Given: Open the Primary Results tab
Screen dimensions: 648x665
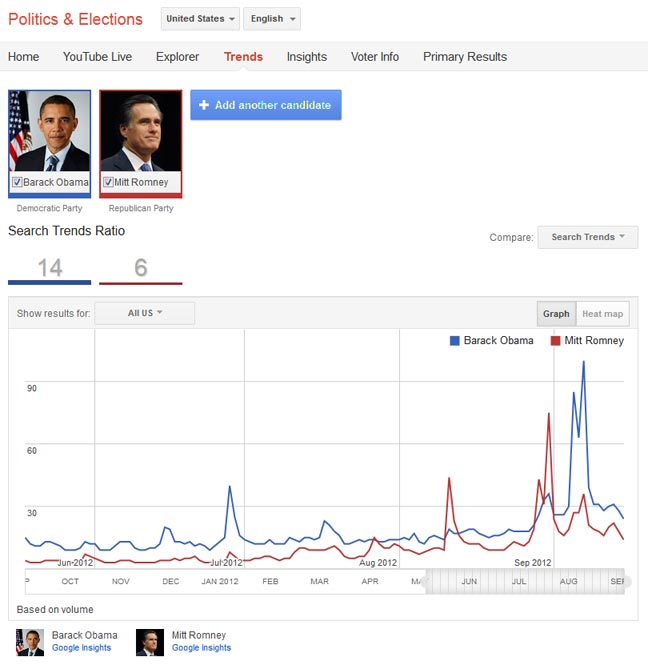Looking at the screenshot, I should point(465,57).
